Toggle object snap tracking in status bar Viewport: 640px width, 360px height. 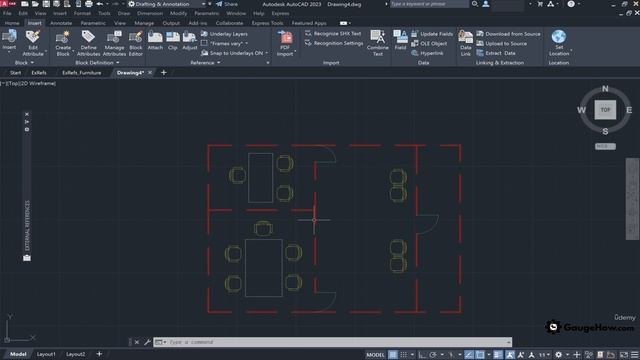point(469,355)
